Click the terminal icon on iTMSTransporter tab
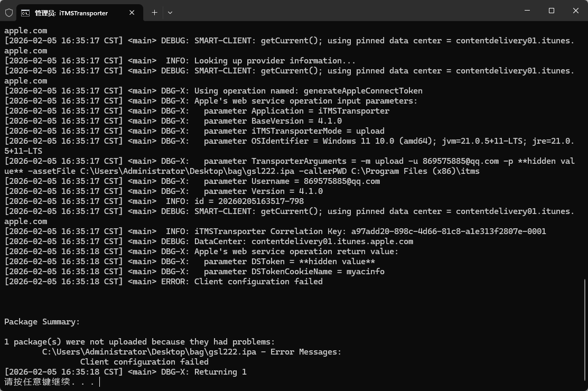 [x=25, y=13]
